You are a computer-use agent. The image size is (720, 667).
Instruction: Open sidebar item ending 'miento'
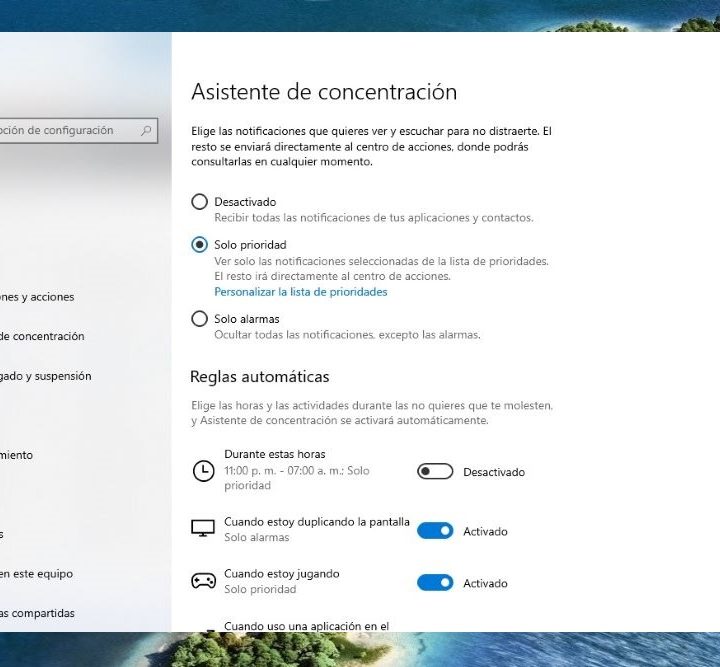(x=17, y=455)
